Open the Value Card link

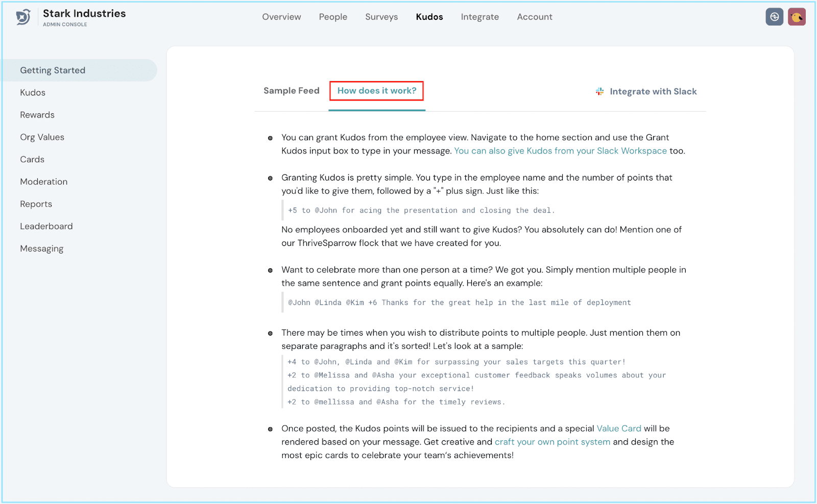click(619, 429)
